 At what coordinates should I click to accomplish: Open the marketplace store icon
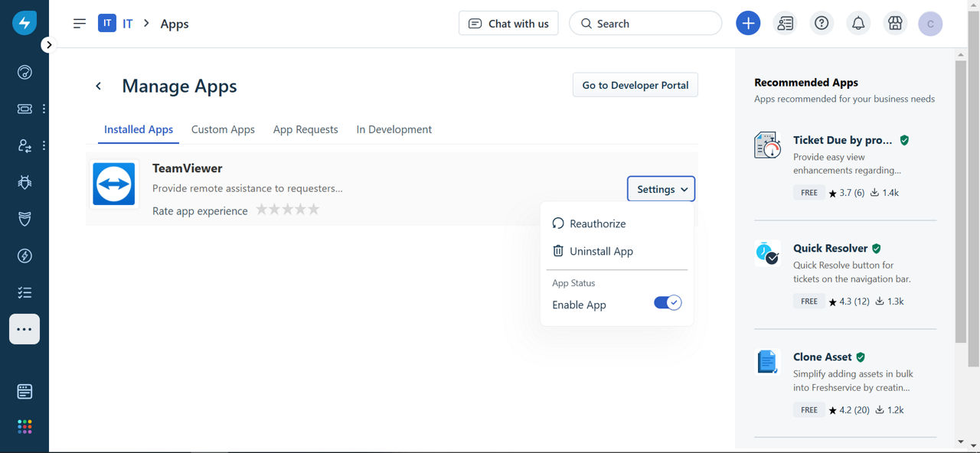[895, 23]
